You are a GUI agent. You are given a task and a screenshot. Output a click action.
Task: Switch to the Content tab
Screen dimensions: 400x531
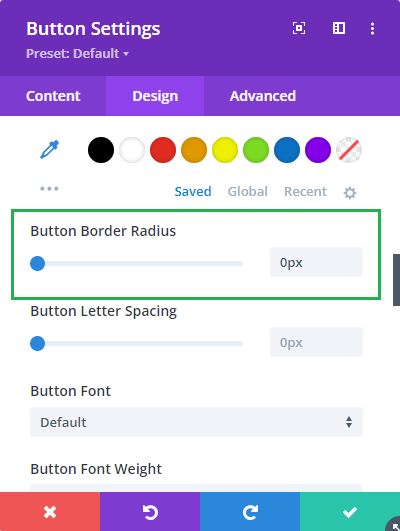pyautogui.click(x=53, y=96)
